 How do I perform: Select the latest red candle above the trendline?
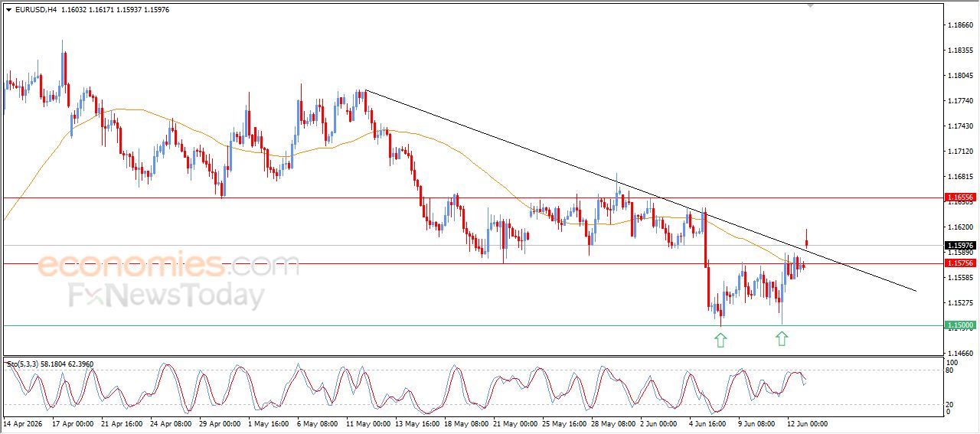[x=806, y=238]
